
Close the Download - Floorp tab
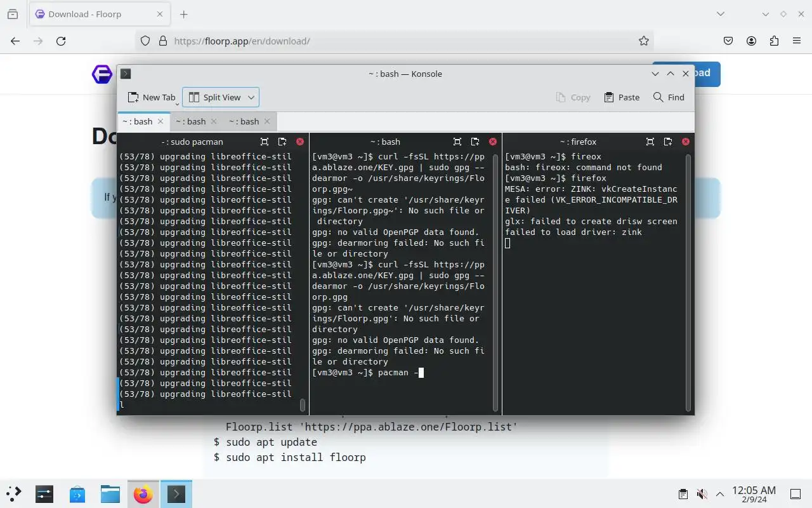click(160, 14)
